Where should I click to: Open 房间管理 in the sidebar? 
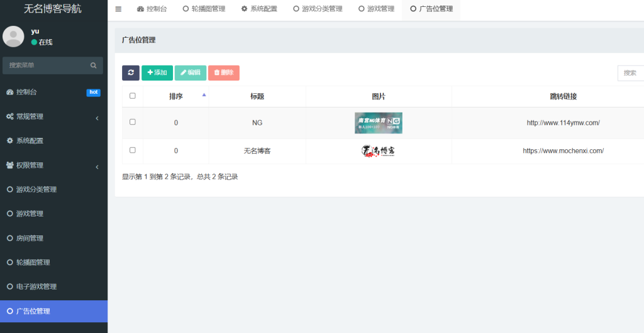53,239
